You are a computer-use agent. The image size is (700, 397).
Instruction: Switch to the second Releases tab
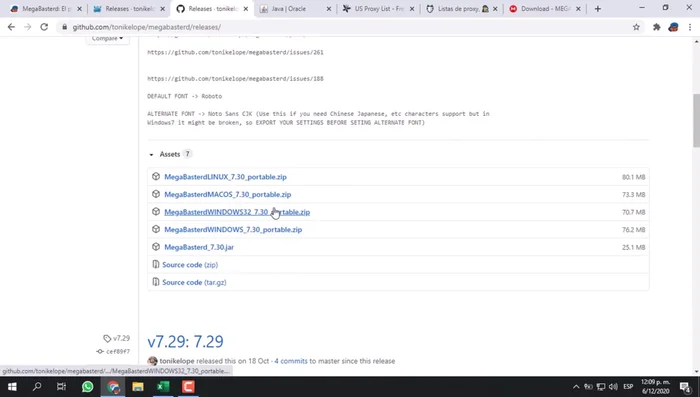pos(129,8)
